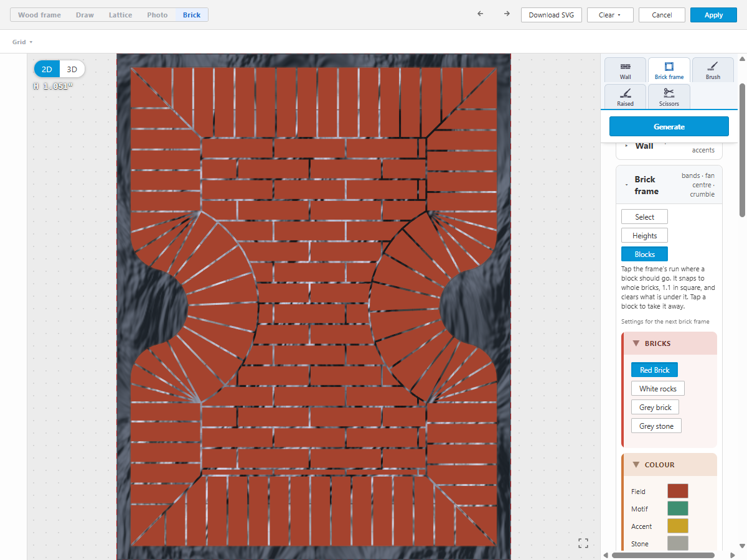Click 'Settings for the next brick frame' text

pyautogui.click(x=665, y=322)
